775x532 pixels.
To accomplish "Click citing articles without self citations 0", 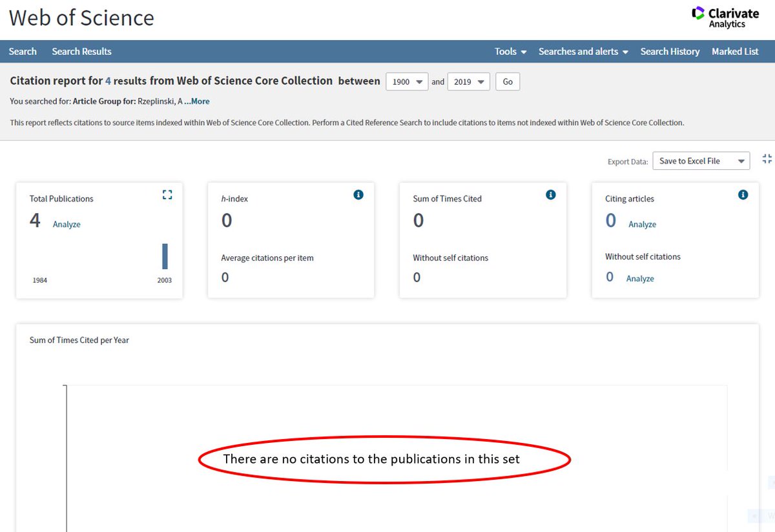I will tap(610, 277).
